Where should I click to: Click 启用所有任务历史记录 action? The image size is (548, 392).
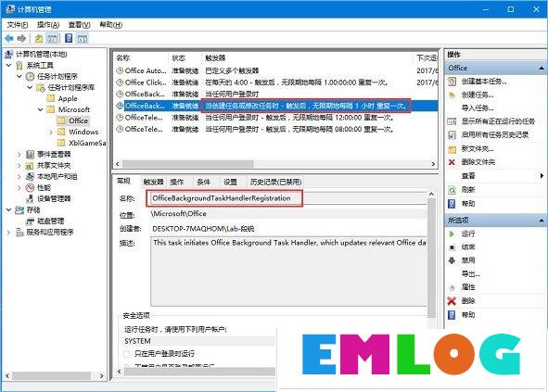point(495,135)
